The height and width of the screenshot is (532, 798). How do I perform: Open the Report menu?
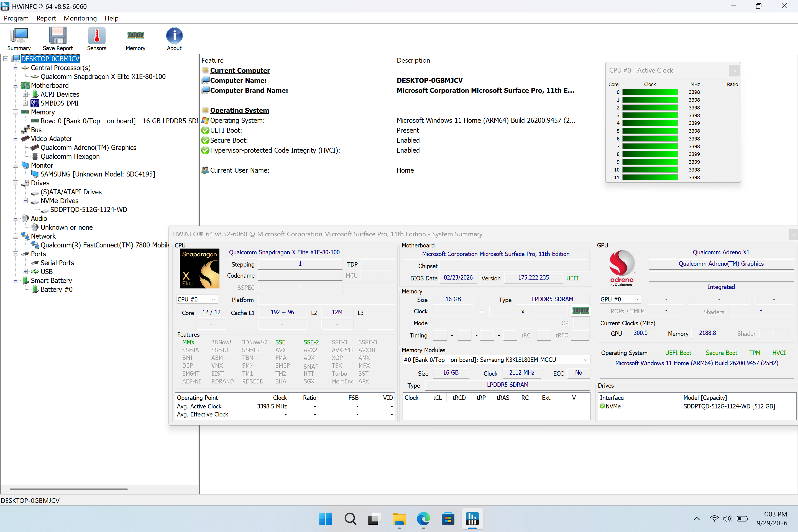(46, 18)
